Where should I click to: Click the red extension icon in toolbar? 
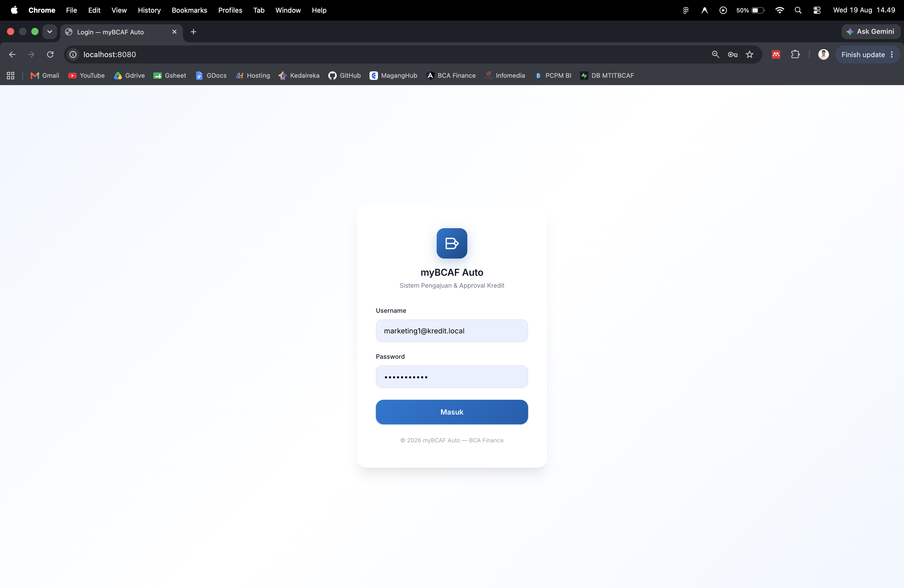coord(776,54)
